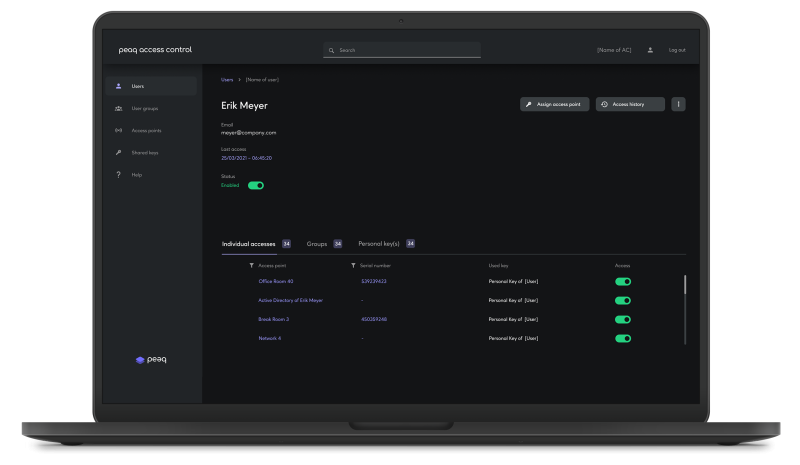
Task: Open the three-dot more options menu
Action: pyautogui.click(x=678, y=104)
